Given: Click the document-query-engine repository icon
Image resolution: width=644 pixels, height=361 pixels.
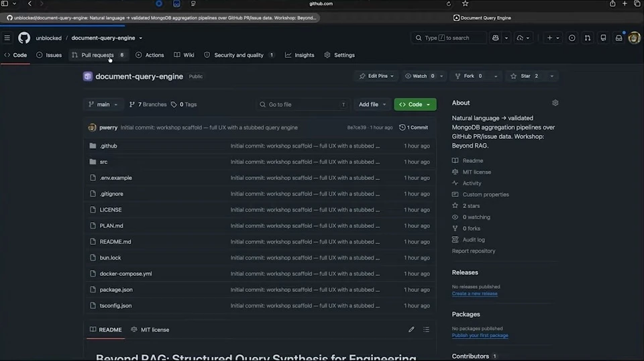Looking at the screenshot, I should tap(87, 76).
